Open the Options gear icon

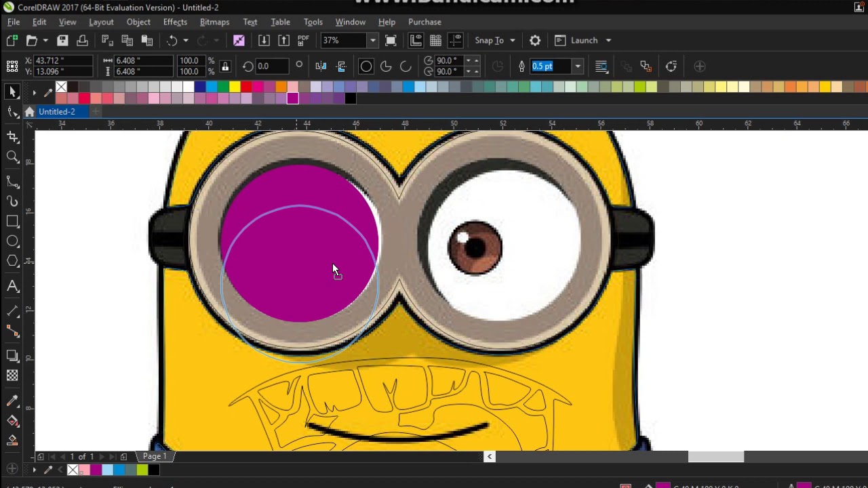(x=535, y=41)
